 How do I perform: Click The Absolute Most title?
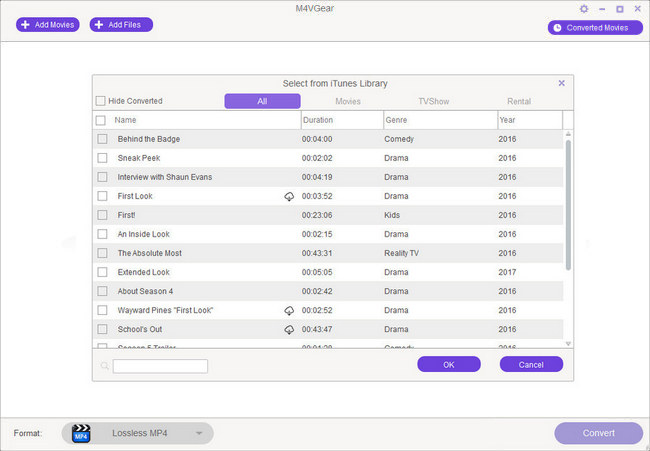coord(150,253)
